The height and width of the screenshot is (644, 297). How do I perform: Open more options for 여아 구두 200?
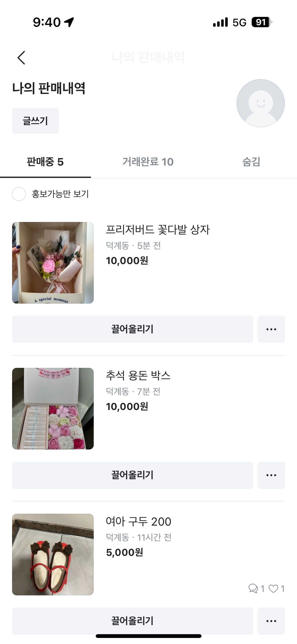point(271,621)
